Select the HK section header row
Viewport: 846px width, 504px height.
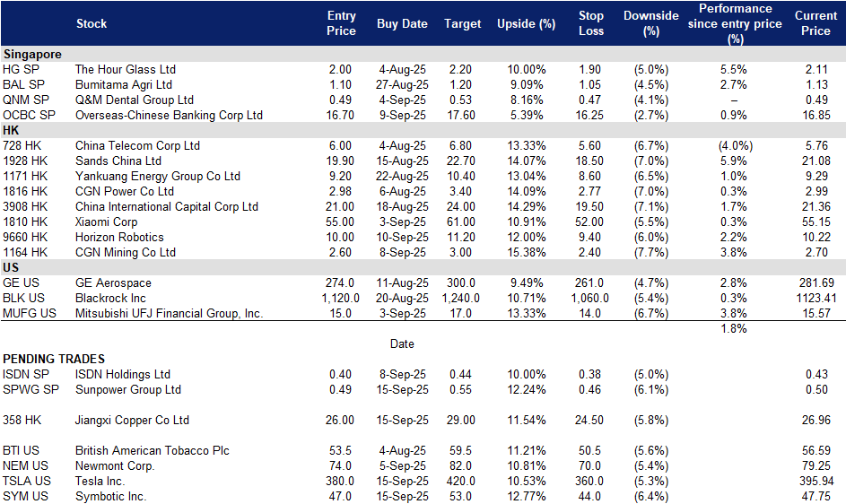coord(423,130)
